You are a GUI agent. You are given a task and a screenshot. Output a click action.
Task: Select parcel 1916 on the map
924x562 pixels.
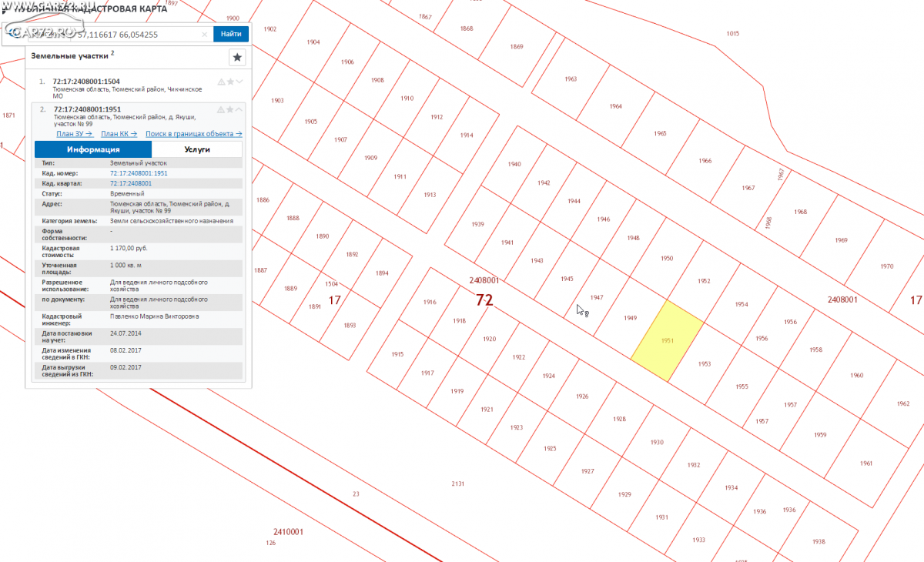[430, 303]
